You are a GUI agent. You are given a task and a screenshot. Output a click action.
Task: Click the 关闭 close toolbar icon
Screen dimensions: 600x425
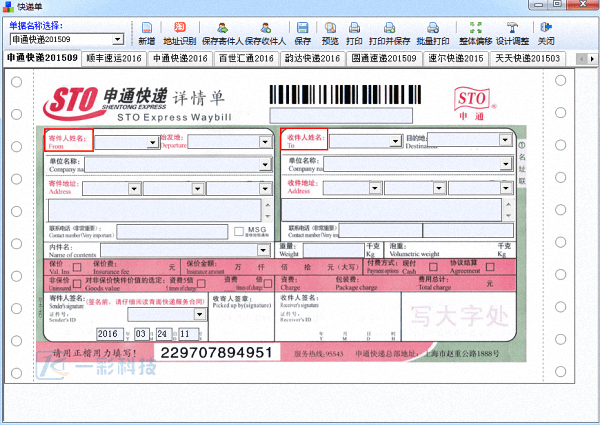click(x=546, y=33)
